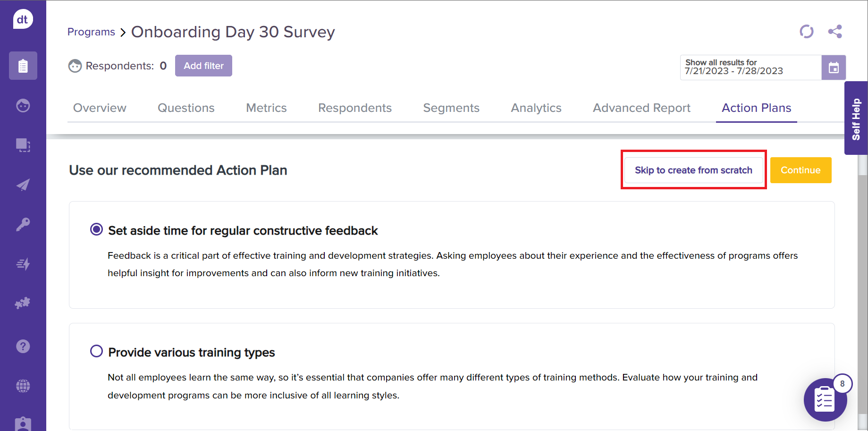Click the share icon at top right
Image resolution: width=868 pixels, height=431 pixels.
pyautogui.click(x=834, y=32)
